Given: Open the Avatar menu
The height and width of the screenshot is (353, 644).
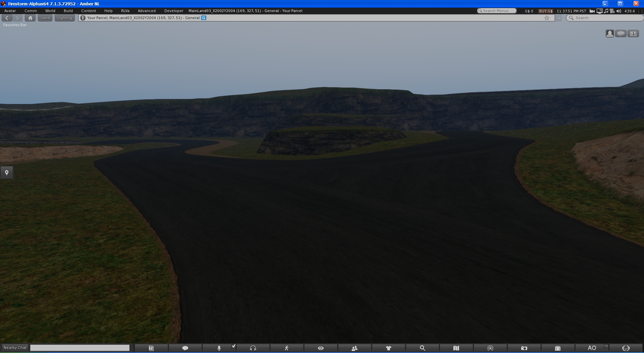Looking at the screenshot, I should (x=10, y=11).
